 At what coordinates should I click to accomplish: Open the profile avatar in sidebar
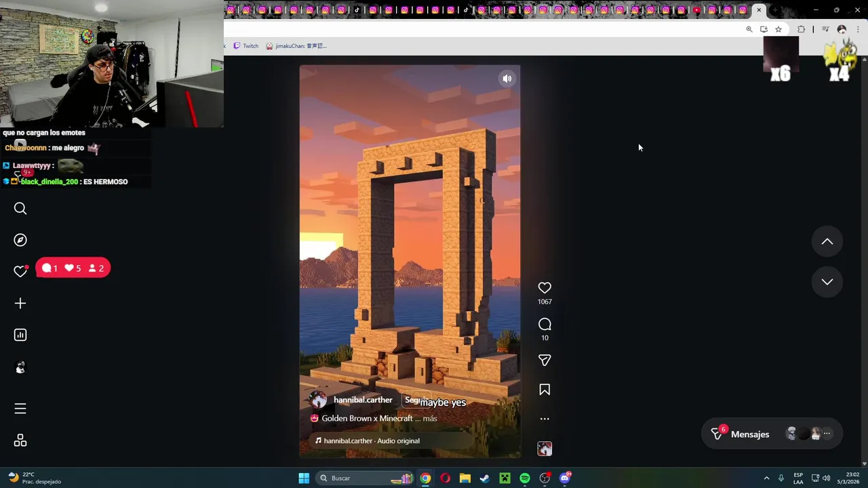click(20, 367)
